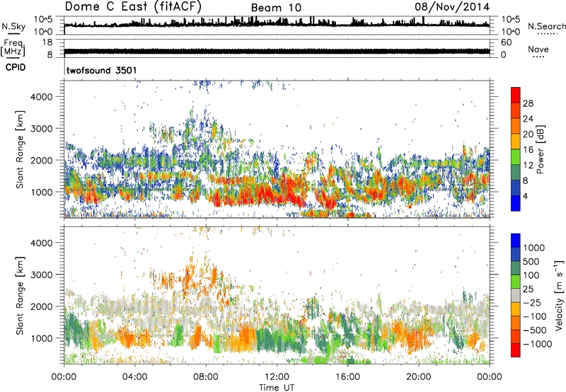
Task: Click the date 08/Nov/2014
Action: click(x=452, y=7)
